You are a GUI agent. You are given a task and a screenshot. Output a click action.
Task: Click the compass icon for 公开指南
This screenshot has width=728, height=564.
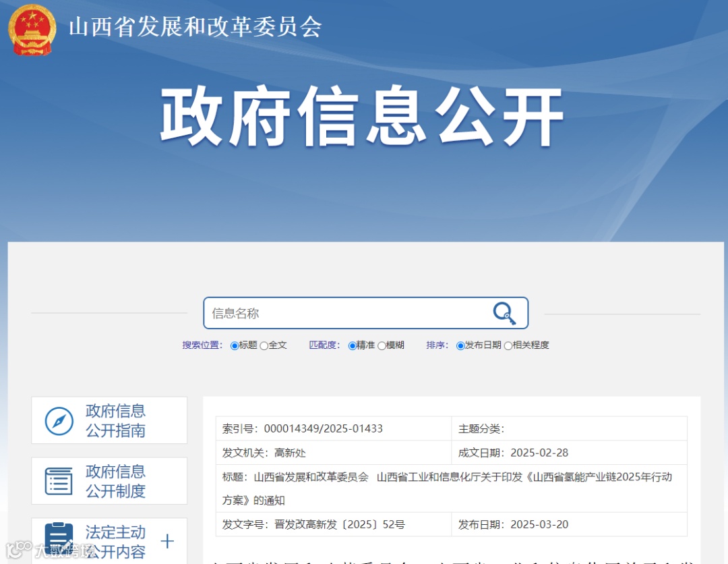click(x=59, y=421)
